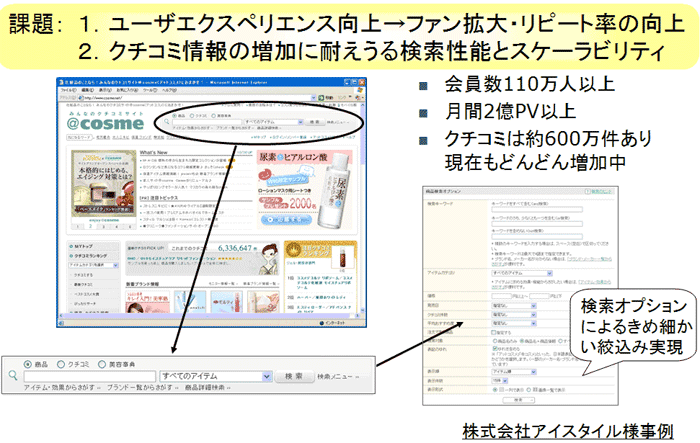This screenshot has width=700, height=443.
Task: Open the 商品詳細検索 link
Action: pyautogui.click(x=207, y=388)
